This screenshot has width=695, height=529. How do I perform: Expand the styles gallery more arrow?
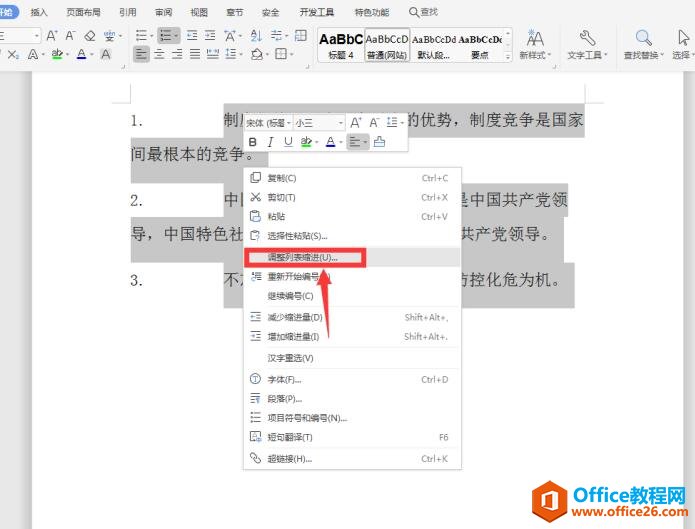pyautogui.click(x=508, y=56)
